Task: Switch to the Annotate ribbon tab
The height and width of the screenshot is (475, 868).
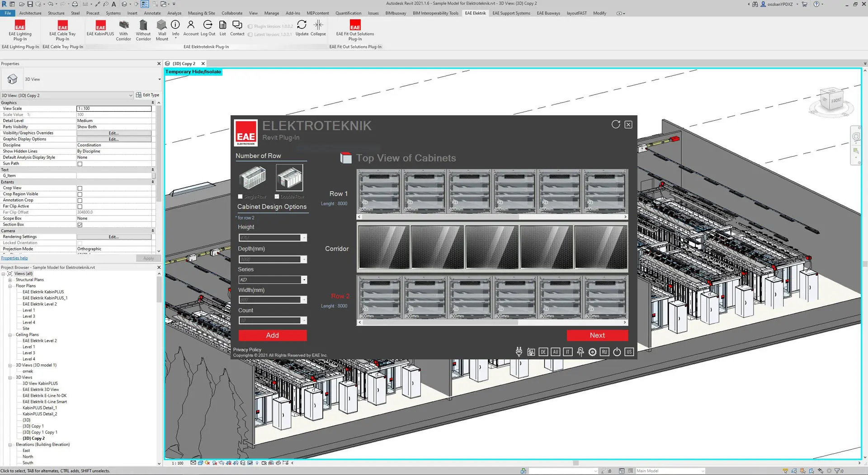Action: point(152,13)
